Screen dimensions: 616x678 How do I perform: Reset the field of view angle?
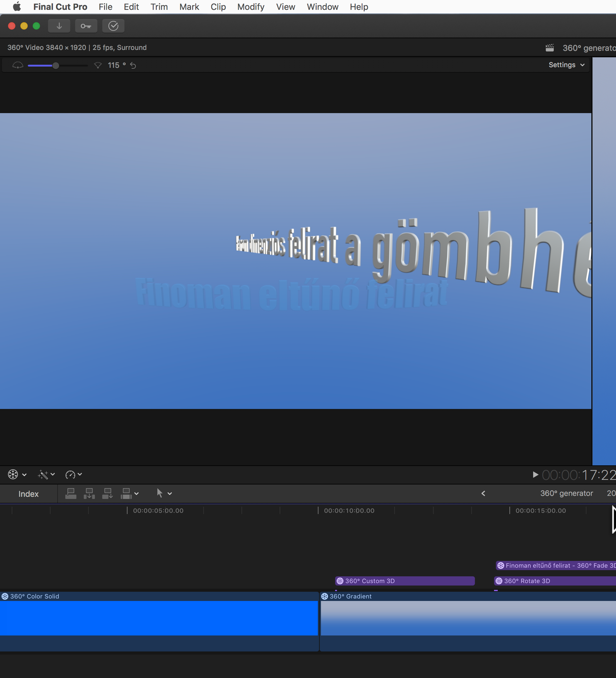[x=133, y=66]
